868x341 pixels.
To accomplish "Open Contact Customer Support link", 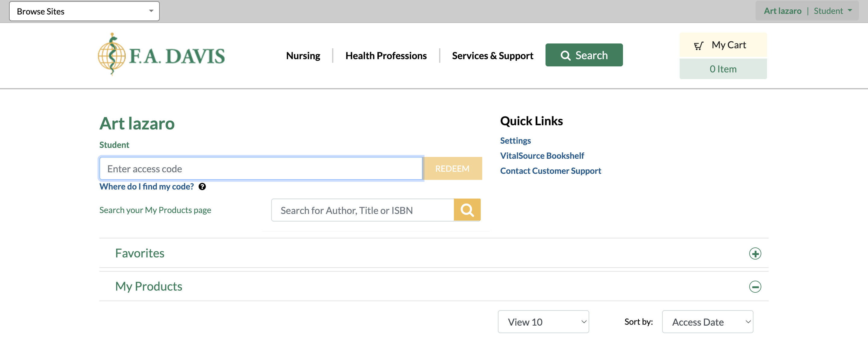I will click(550, 171).
